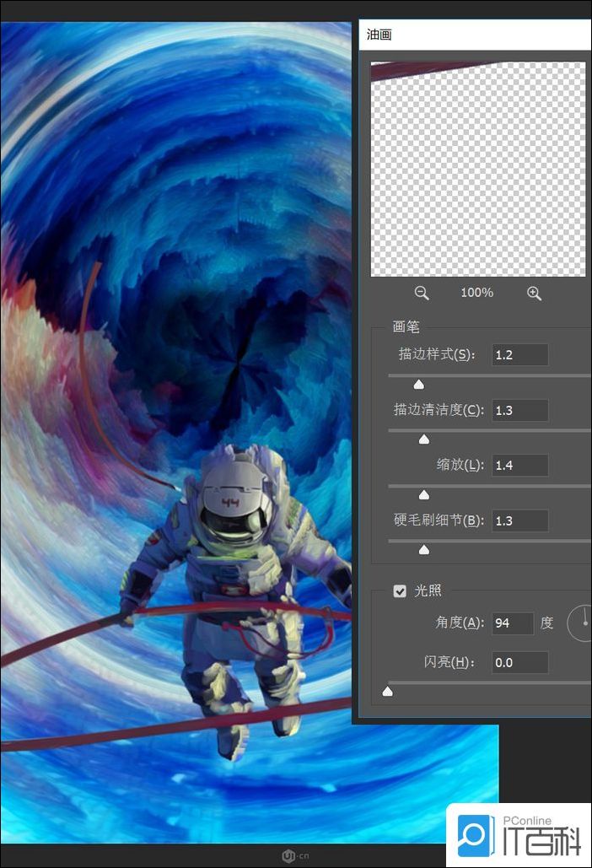Image resolution: width=592 pixels, height=868 pixels.
Task: Click the 角度 value field 94
Action: [513, 623]
